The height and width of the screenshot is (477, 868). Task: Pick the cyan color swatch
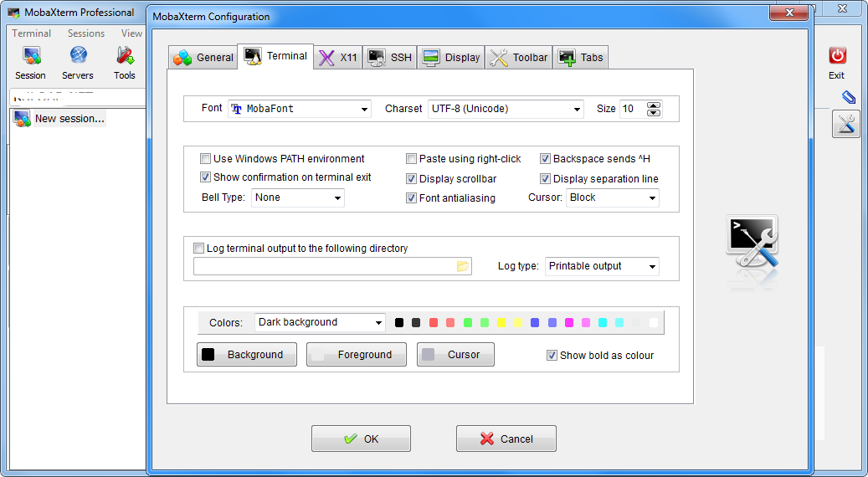[603, 323]
